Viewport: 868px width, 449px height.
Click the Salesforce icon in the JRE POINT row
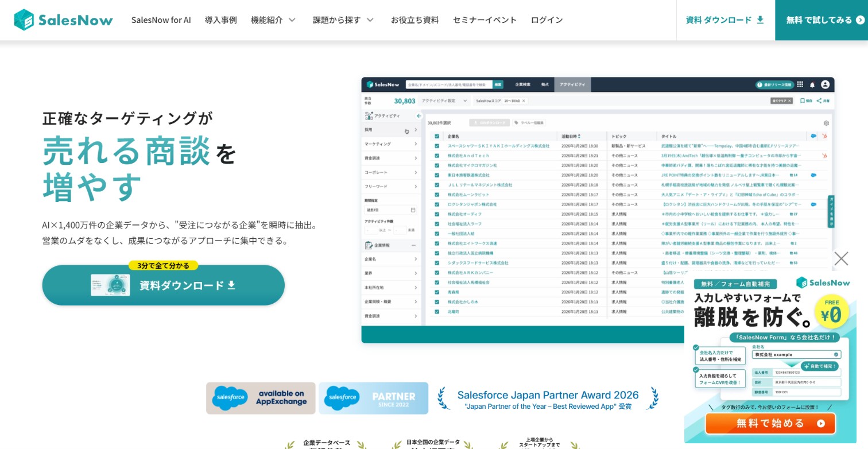click(x=813, y=175)
